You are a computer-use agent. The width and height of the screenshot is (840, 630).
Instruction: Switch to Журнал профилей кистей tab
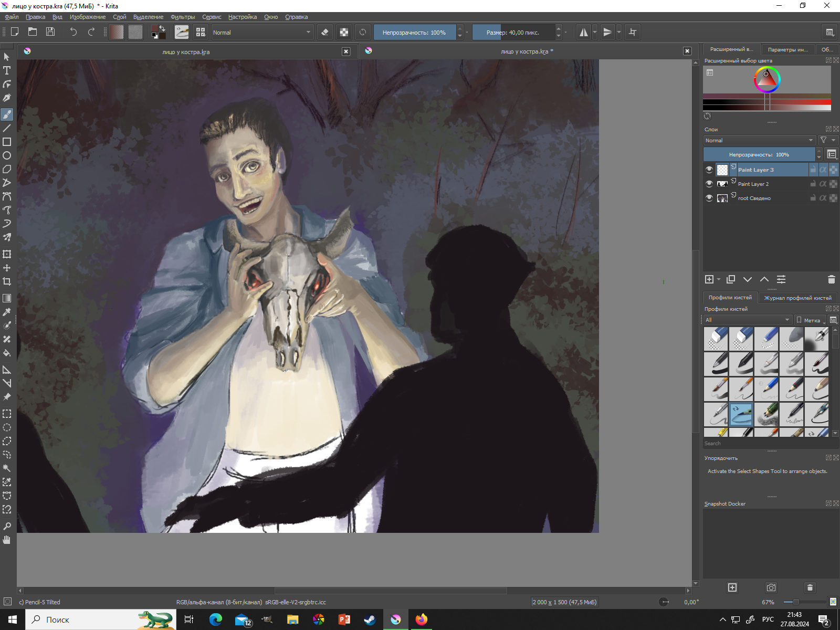pyautogui.click(x=797, y=298)
